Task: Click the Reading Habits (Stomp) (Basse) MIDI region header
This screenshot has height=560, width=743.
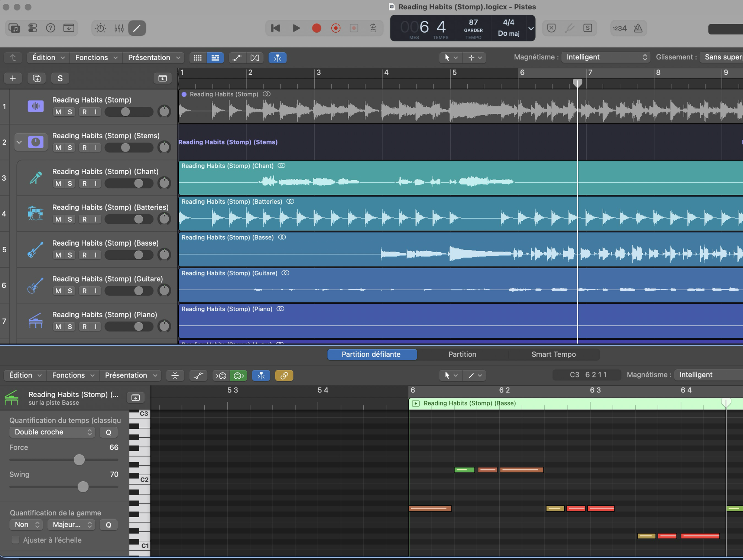Action: coord(575,404)
